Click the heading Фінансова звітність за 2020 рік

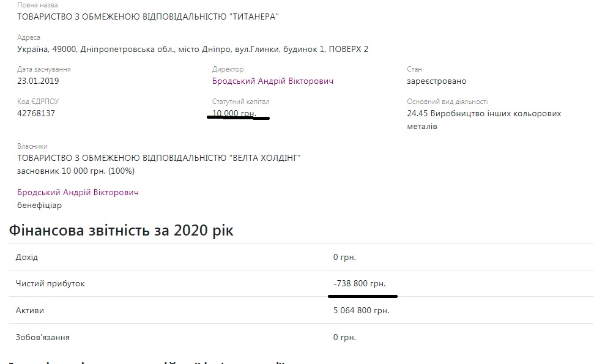click(121, 231)
